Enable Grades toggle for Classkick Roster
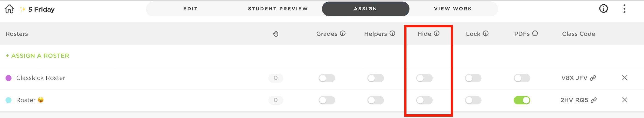Screen dimensions: 644x118 [327, 78]
